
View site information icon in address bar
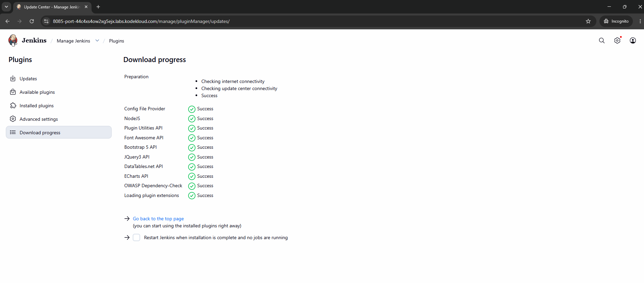(x=46, y=21)
